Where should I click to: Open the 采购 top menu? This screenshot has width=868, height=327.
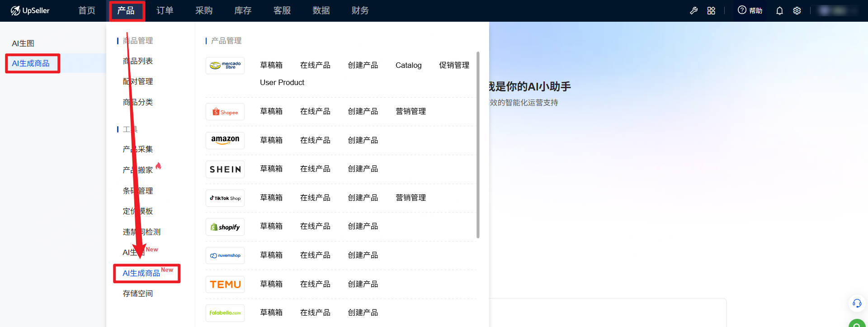(x=204, y=10)
